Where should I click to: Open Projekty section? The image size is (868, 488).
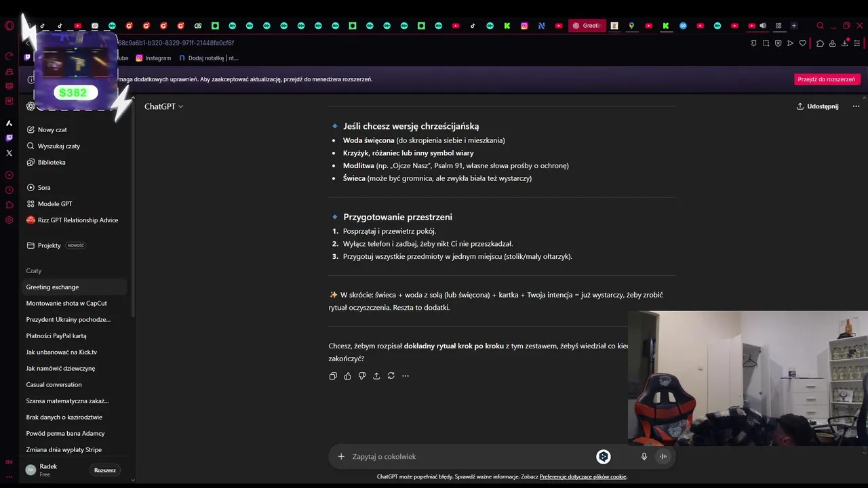(x=75, y=245)
